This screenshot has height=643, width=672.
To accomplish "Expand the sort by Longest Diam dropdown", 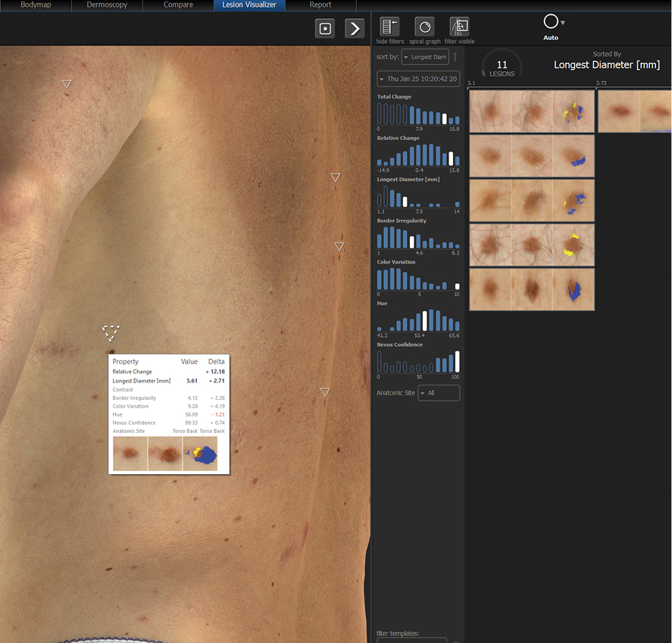I will click(425, 57).
